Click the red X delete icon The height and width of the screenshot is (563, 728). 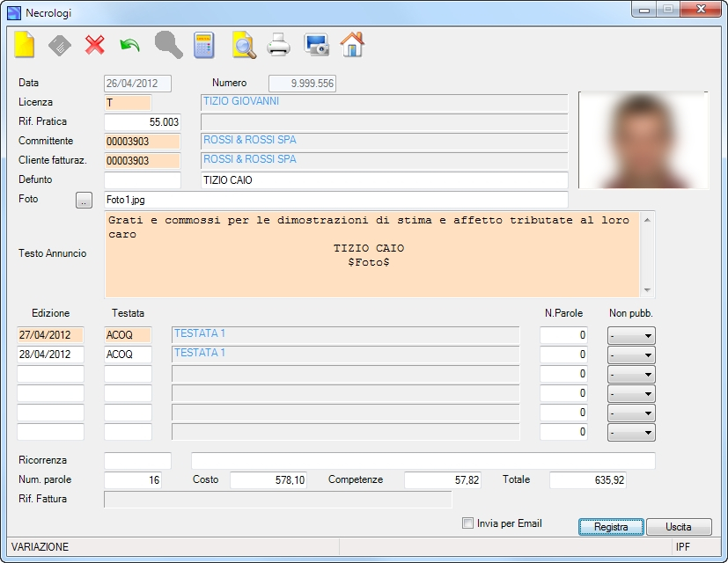click(95, 46)
